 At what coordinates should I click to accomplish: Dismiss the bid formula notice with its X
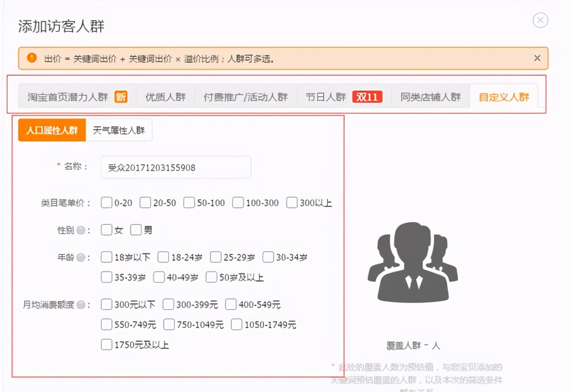[x=537, y=58]
